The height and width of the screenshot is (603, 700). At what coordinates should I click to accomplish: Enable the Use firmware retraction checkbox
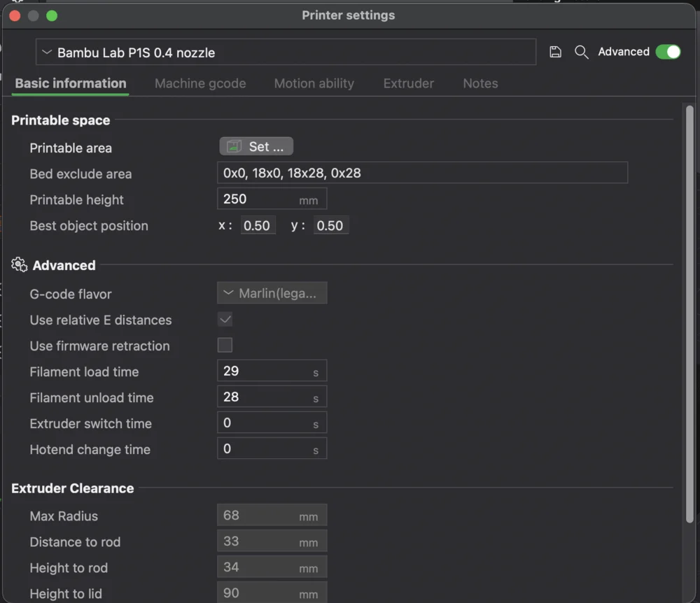(225, 345)
